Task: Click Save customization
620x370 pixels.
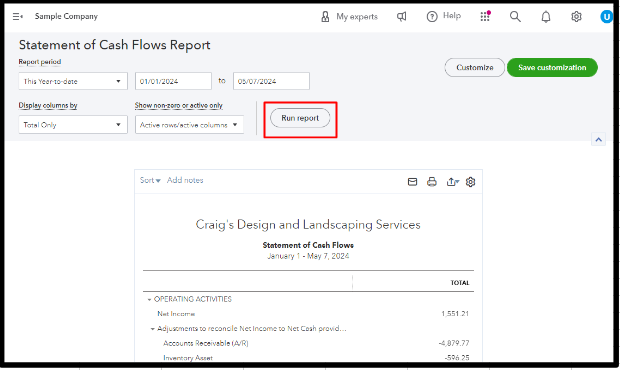Action: pyautogui.click(x=552, y=68)
